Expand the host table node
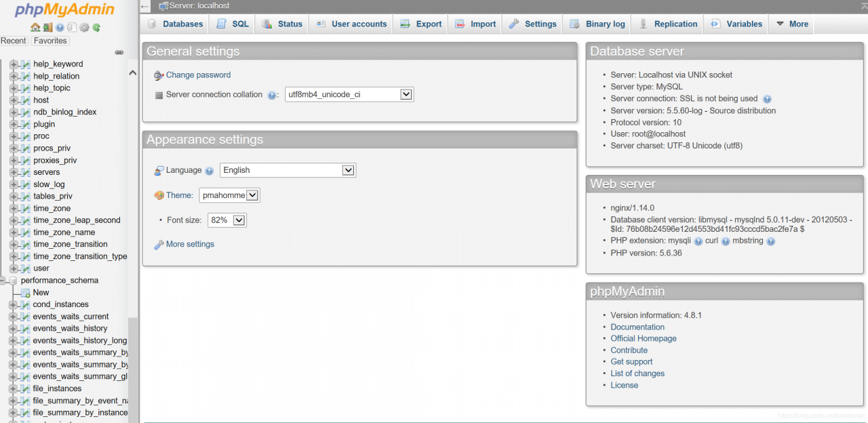 coord(14,100)
